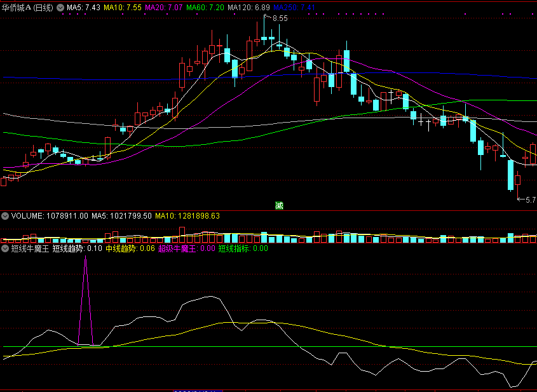Click the tallest red volume bar
This screenshot has height=392, width=537.
coord(182,235)
